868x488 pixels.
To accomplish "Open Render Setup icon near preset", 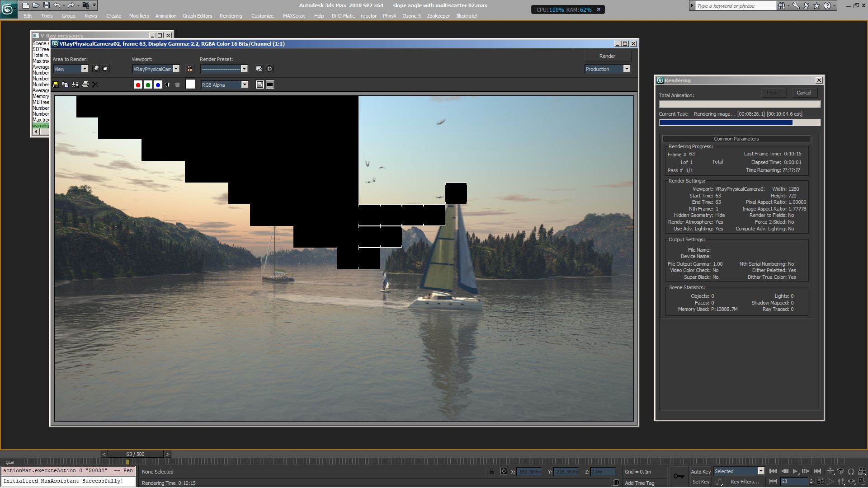I will (259, 69).
